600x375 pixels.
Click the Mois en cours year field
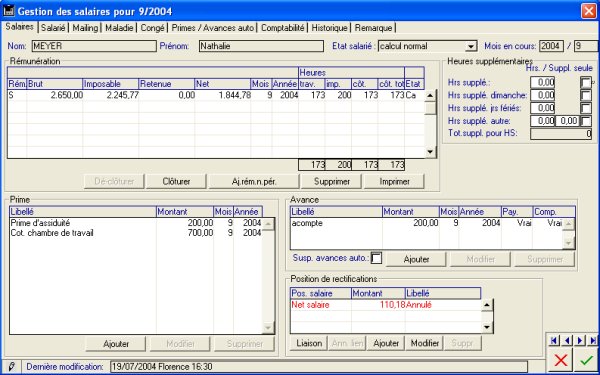[551, 46]
